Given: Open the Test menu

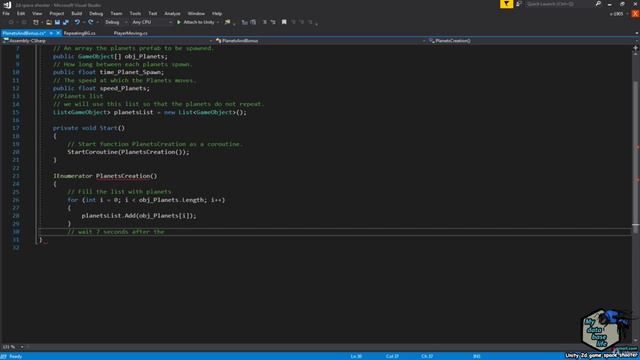Looking at the screenshot, I should click(x=153, y=13).
